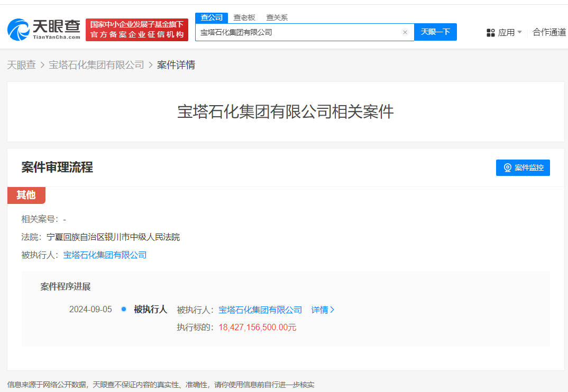Click the 案件监控 monitor button
Image resolution: width=568 pixels, height=392 pixels.
click(523, 167)
